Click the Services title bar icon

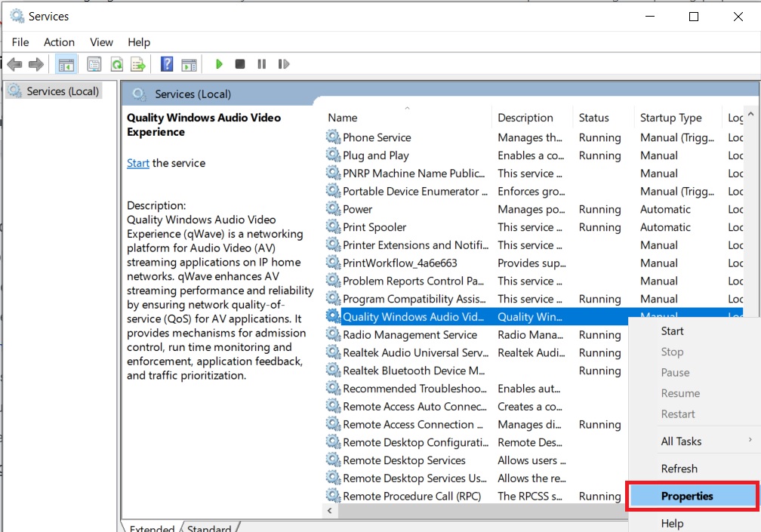pyautogui.click(x=17, y=16)
